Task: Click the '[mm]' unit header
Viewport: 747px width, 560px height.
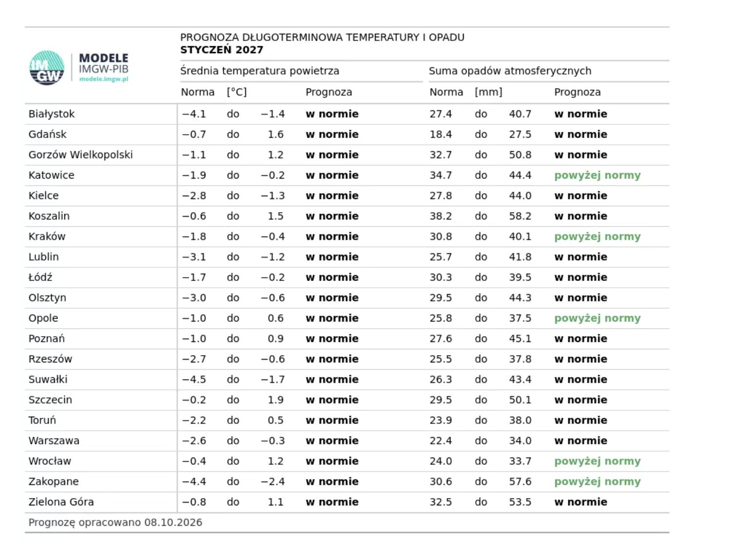Action: [x=489, y=92]
